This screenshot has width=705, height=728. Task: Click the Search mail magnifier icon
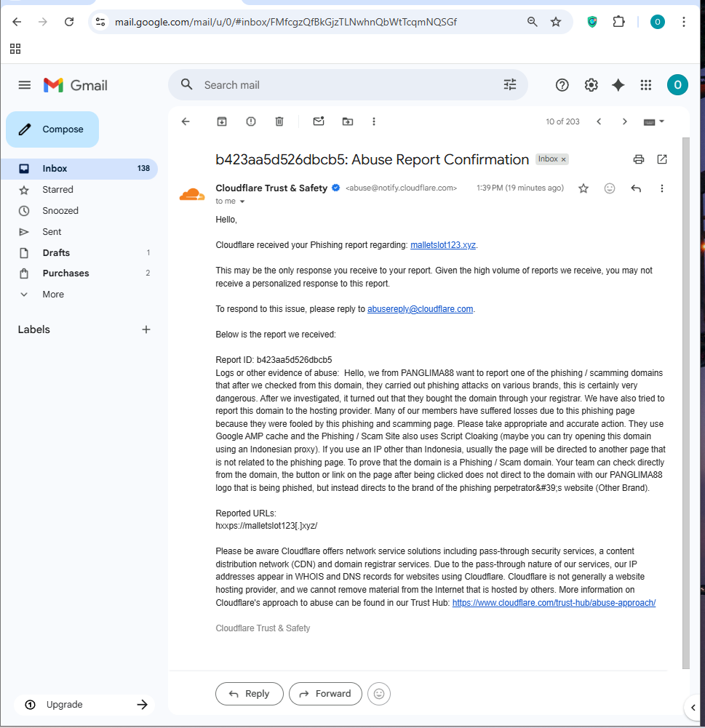187,84
